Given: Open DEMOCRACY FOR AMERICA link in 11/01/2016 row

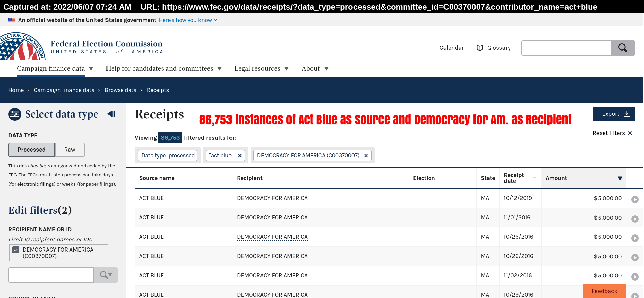Looking at the screenshot, I should [272, 217].
